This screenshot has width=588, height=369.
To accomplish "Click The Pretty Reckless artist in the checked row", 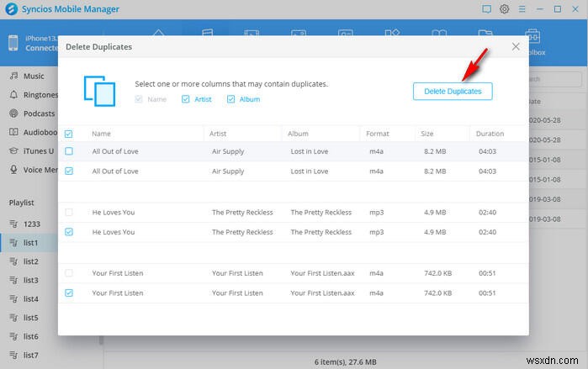I will click(x=242, y=232).
